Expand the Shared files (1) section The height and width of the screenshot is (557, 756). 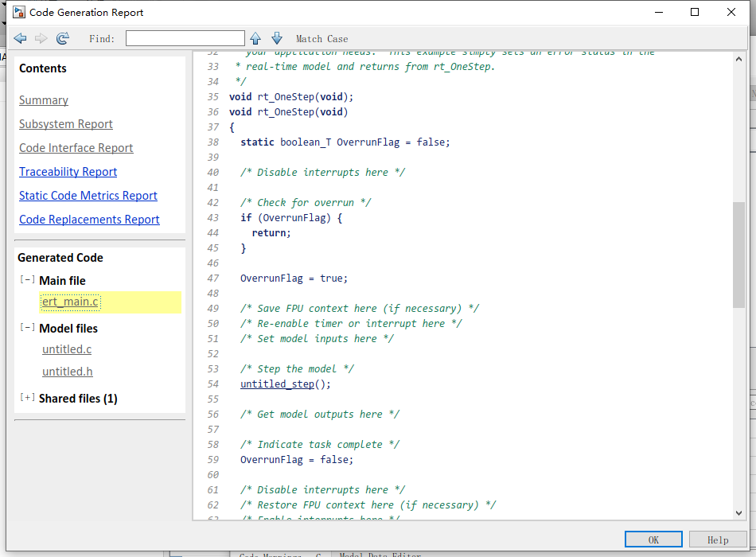point(28,397)
